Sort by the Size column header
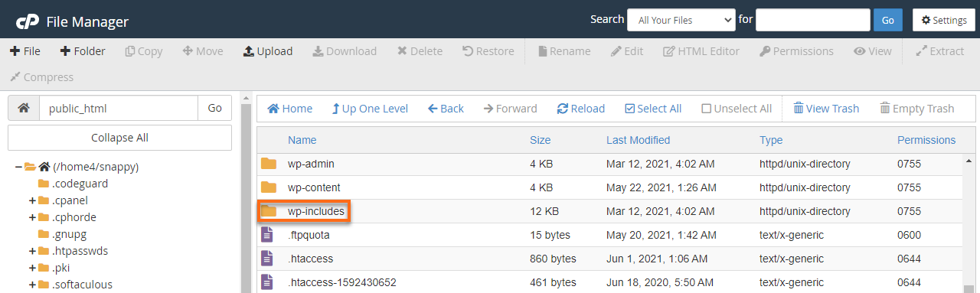The width and height of the screenshot is (980, 293). 540,140
